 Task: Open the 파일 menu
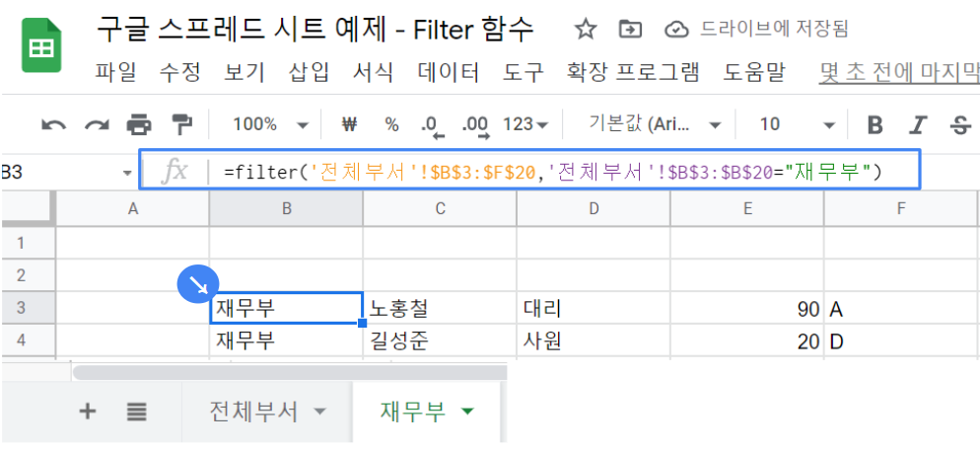pyautogui.click(x=115, y=73)
